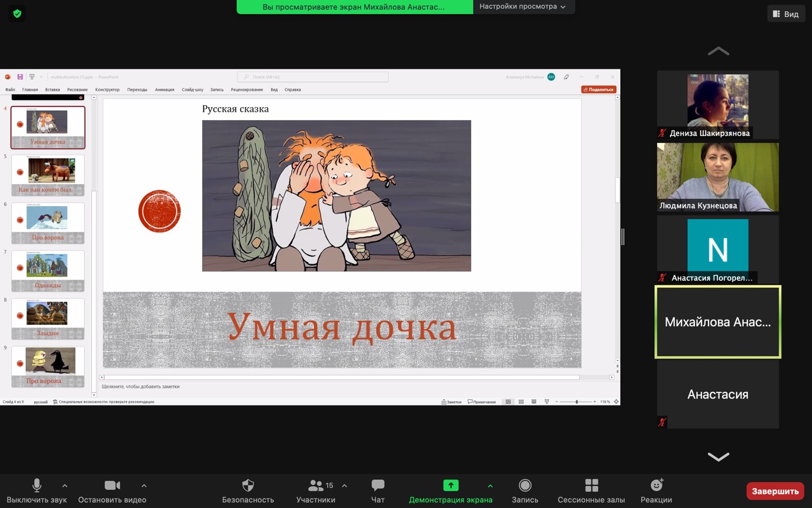Click the green encryption shield icon
Image resolution: width=812 pixels, height=508 pixels.
tap(17, 14)
